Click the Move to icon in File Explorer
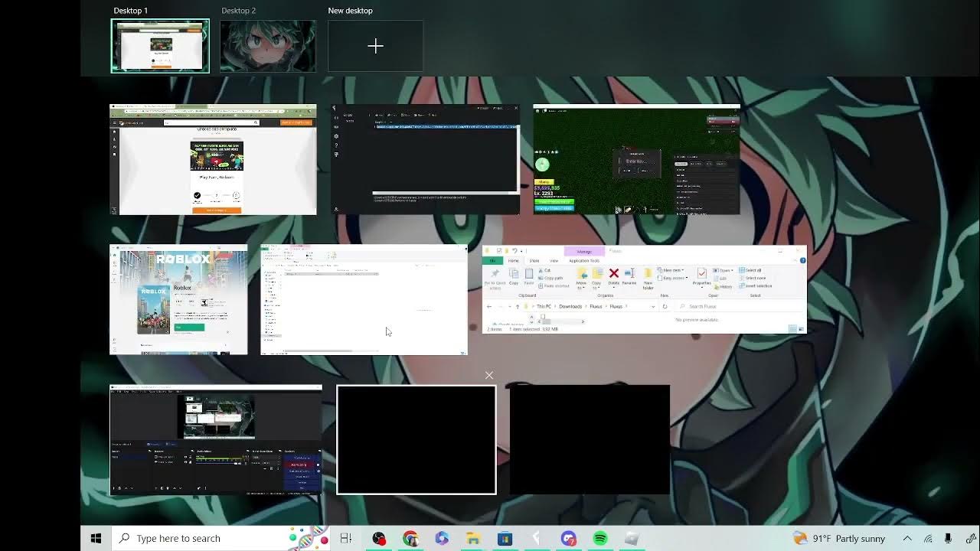The image size is (980, 551). (582, 277)
